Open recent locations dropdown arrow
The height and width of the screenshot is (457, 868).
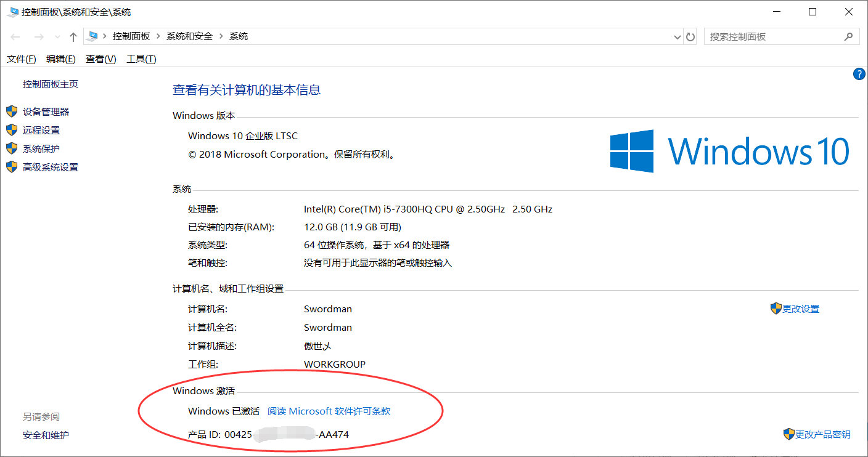57,37
